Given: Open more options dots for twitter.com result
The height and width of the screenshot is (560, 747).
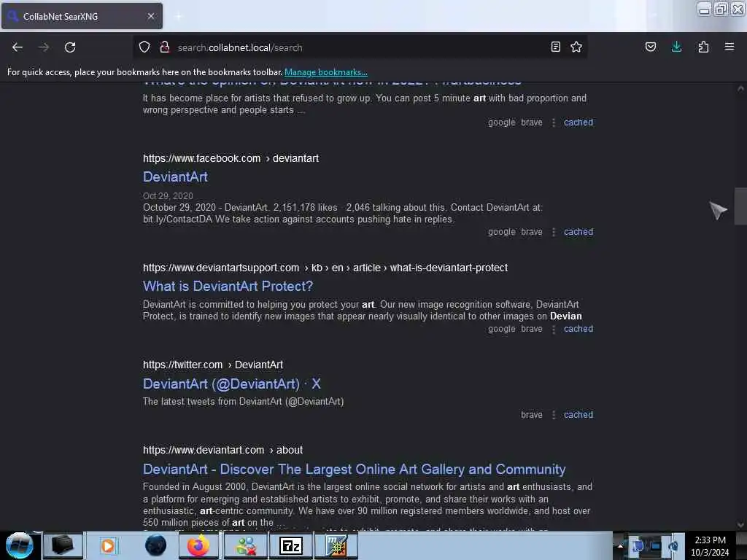Looking at the screenshot, I should pyautogui.click(x=554, y=415).
